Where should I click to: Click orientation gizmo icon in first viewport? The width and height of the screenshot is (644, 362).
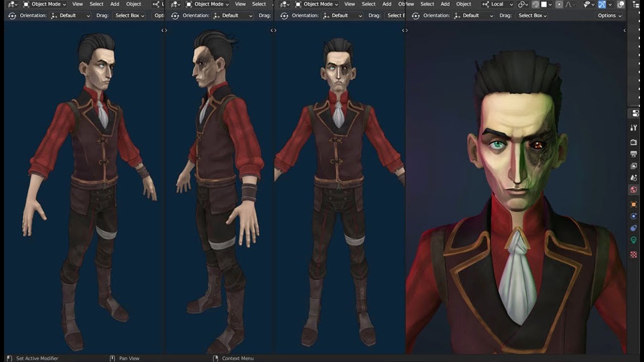pos(12,16)
